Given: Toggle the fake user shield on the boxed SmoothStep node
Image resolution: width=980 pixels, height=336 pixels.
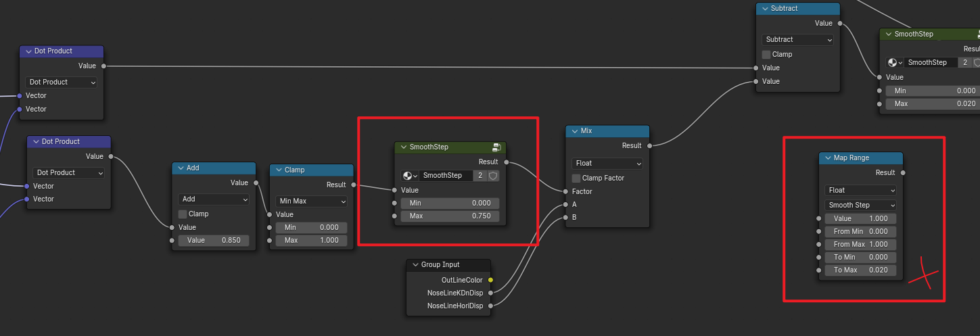Looking at the screenshot, I should click(x=494, y=176).
